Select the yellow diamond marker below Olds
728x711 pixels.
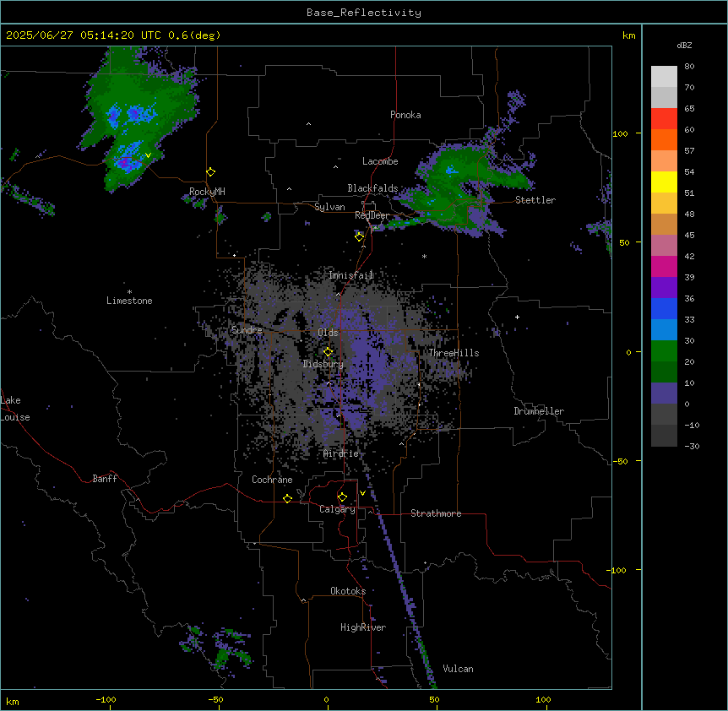[x=329, y=352]
